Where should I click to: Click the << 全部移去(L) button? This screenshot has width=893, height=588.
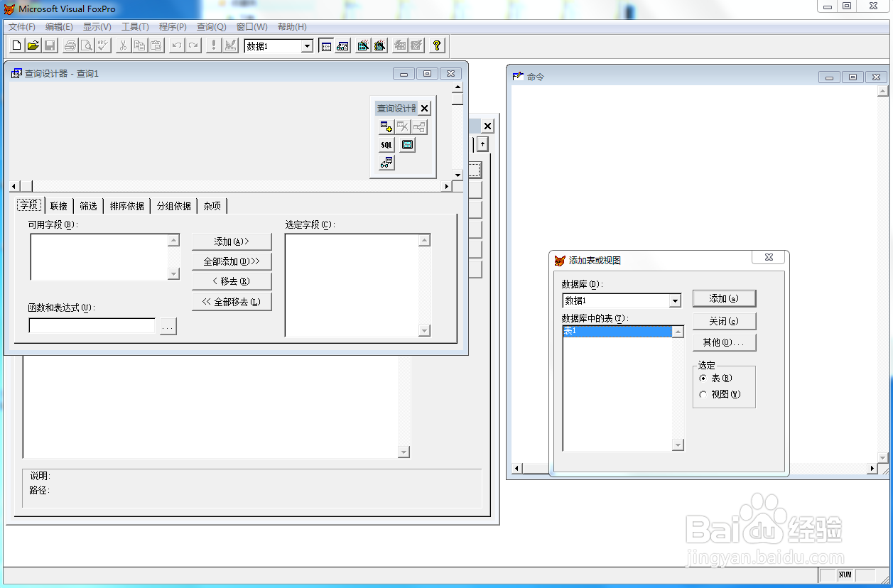[x=232, y=302]
